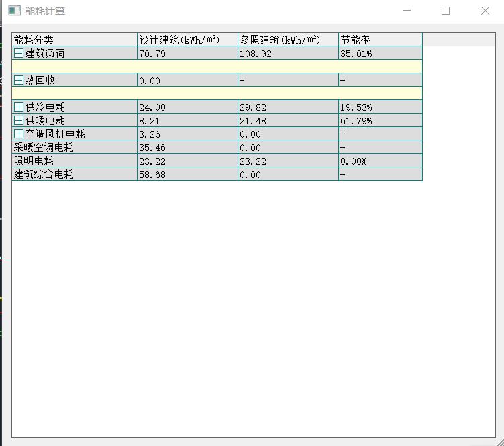Minimize the 能耗计算 window

(407, 11)
